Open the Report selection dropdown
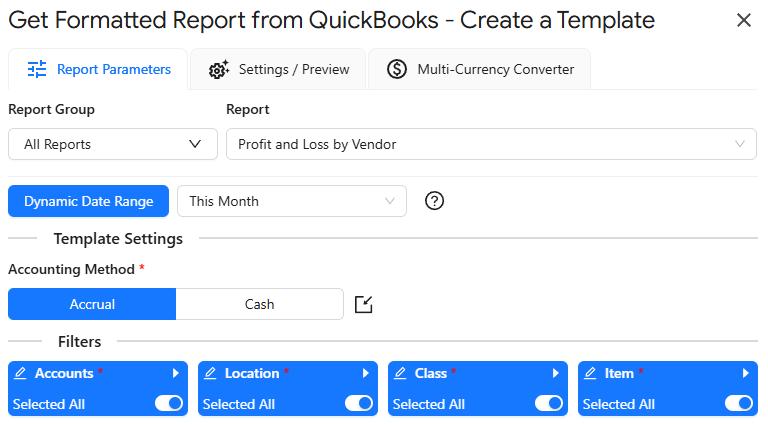768x424 pixels. click(491, 144)
